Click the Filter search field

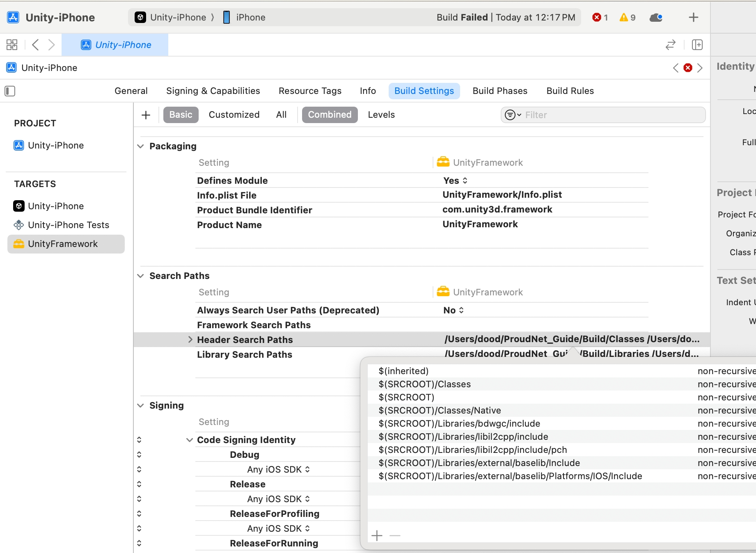612,115
